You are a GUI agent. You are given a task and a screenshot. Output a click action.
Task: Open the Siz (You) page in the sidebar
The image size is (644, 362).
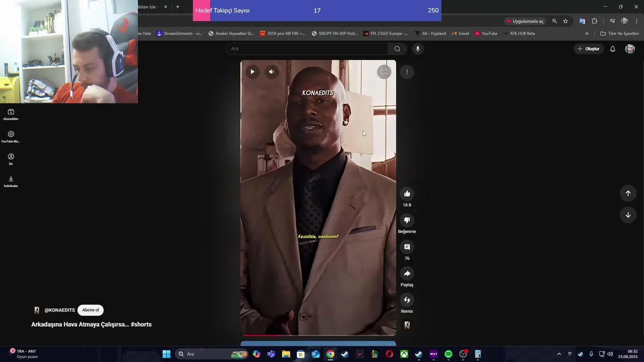point(11,159)
